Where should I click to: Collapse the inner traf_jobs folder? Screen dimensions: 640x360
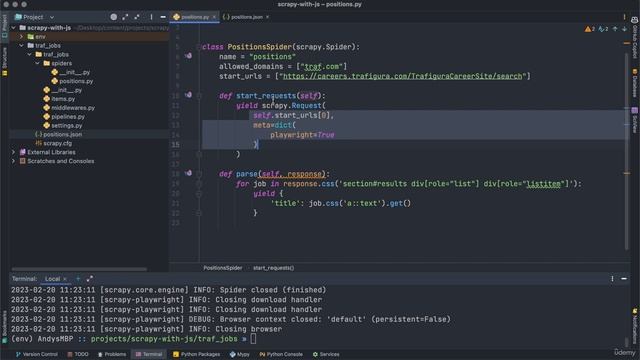click(x=30, y=54)
